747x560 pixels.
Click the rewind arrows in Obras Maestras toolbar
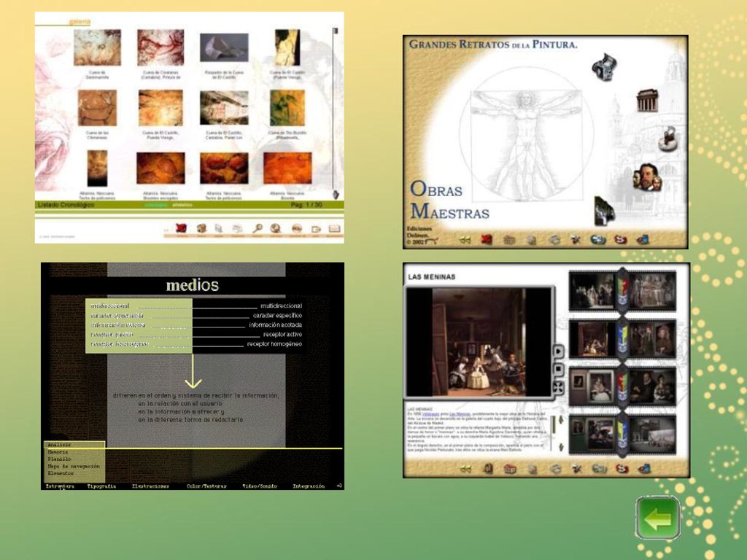coord(465,240)
